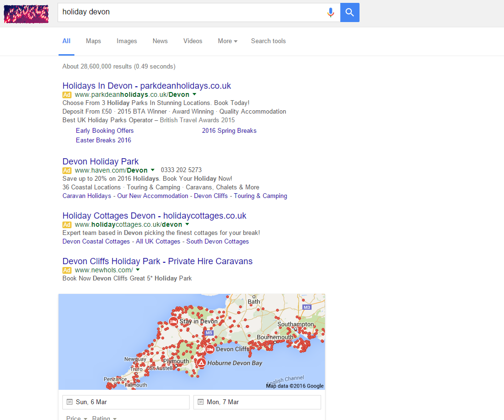Open Search tools options
Image resolution: width=504 pixels, height=420 pixels.
click(268, 41)
